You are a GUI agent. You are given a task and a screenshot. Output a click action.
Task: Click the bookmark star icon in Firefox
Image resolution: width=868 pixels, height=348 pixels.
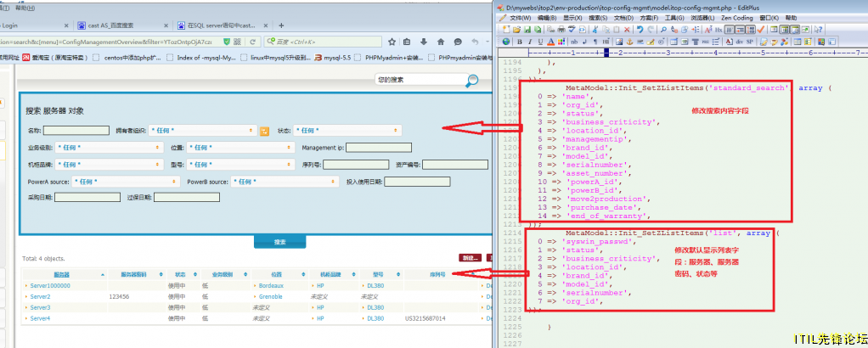coord(392,42)
